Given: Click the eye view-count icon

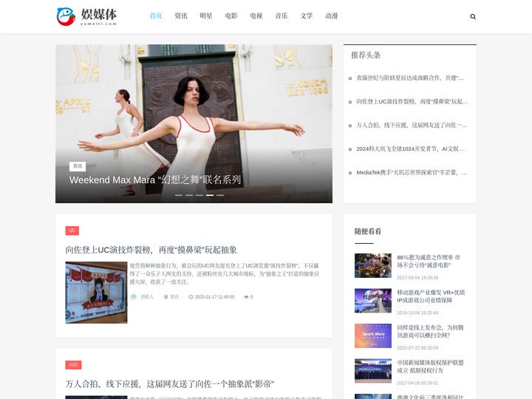Looking at the screenshot, I should pos(246,297).
